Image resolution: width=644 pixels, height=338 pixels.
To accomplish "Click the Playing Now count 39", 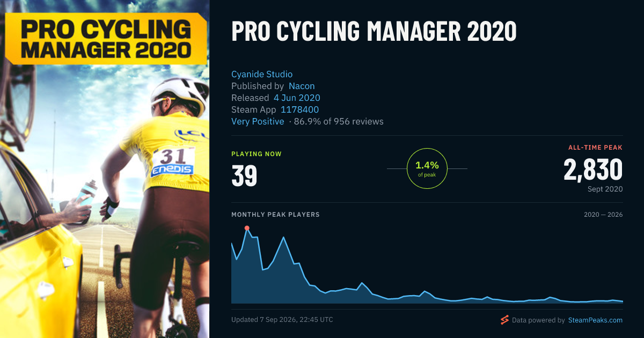I will 244,175.
